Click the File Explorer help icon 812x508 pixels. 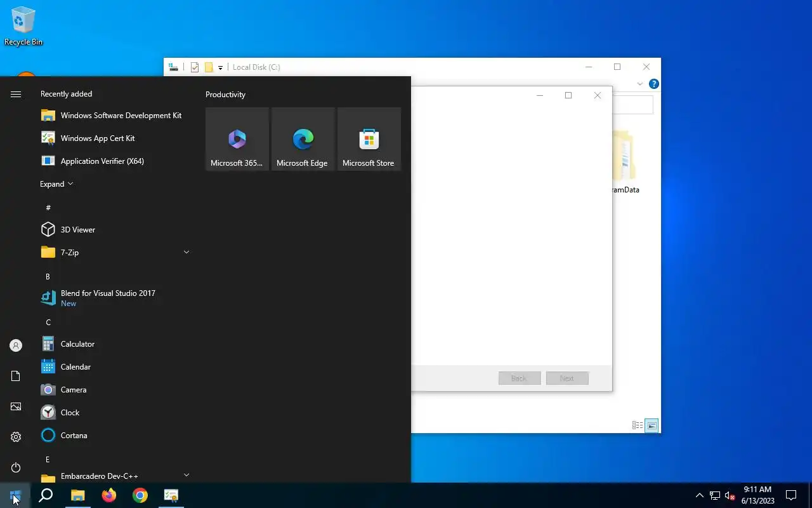pyautogui.click(x=654, y=84)
